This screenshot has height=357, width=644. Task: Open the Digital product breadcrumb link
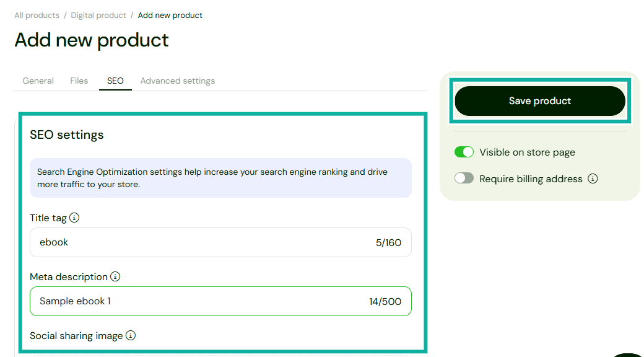coord(98,15)
